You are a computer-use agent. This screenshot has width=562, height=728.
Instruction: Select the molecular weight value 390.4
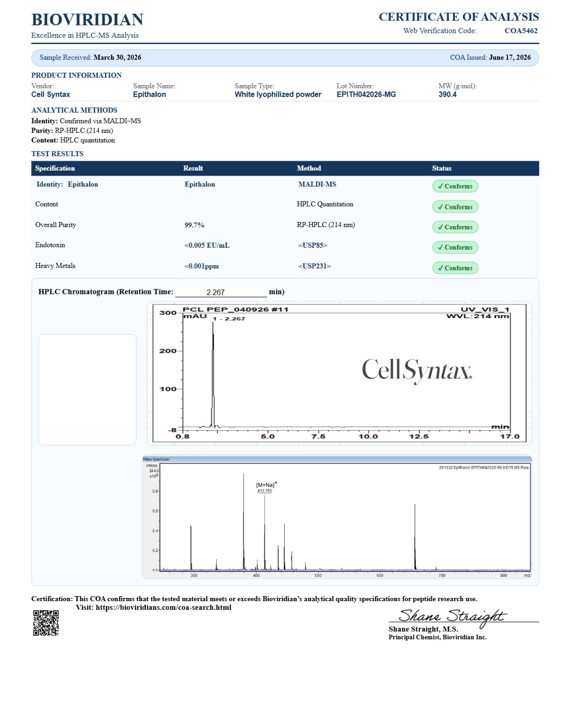tap(447, 95)
